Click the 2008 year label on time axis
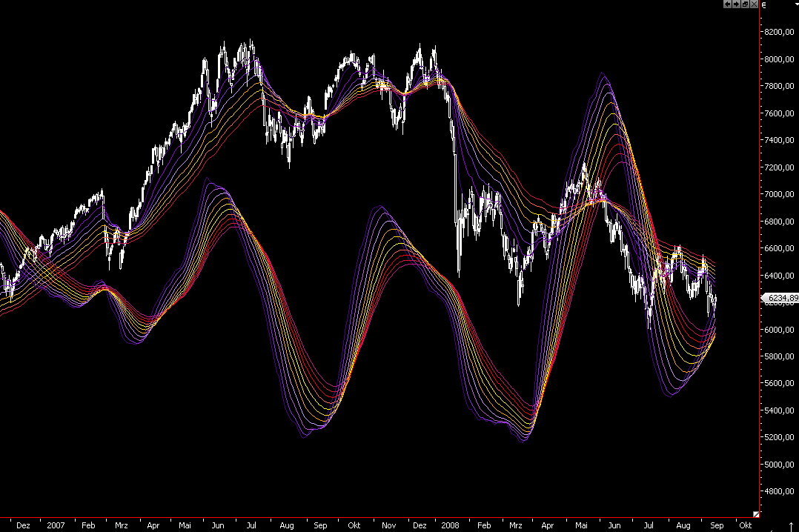 (450, 525)
